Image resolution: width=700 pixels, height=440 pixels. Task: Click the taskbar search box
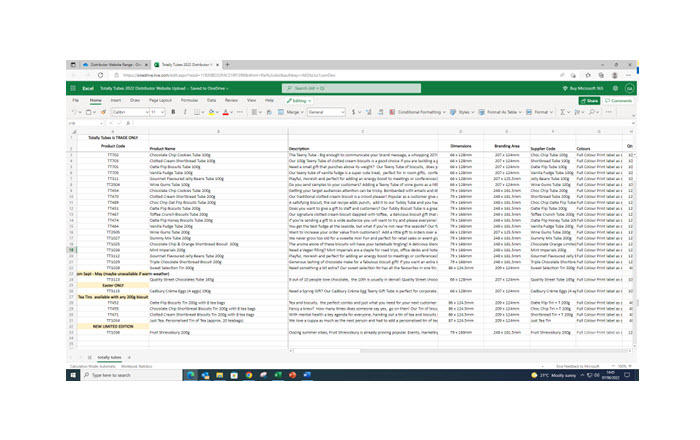131,375
